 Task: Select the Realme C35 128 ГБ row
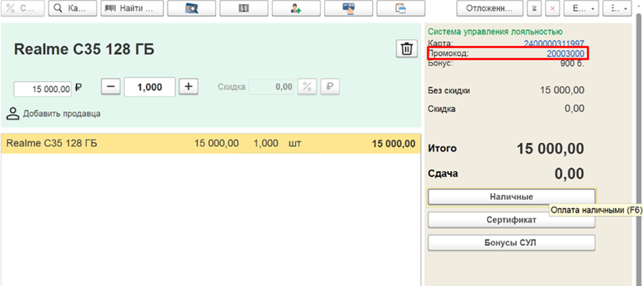tap(210, 144)
